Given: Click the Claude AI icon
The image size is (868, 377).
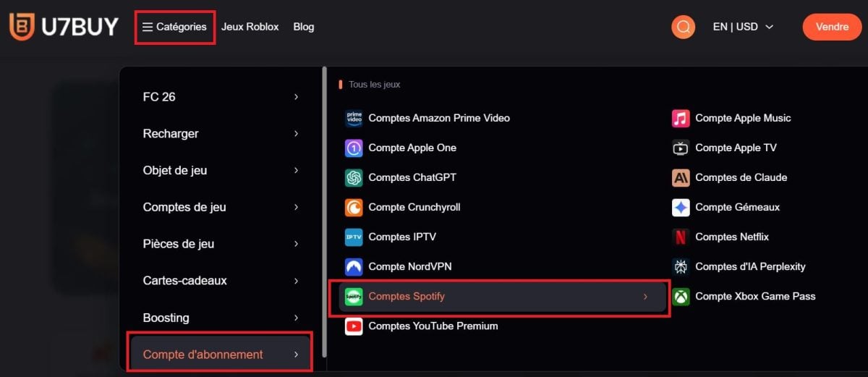Looking at the screenshot, I should coord(681,177).
